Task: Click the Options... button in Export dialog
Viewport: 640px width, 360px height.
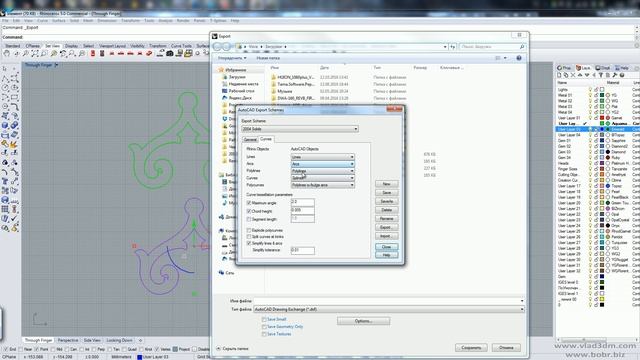Action: coord(363,321)
